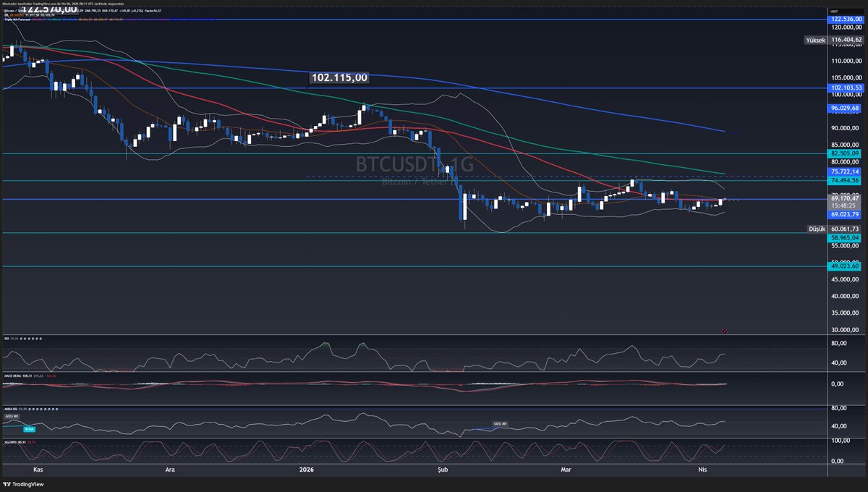The width and height of the screenshot is (868, 492).
Task: Click the current price 69.170,47 label
Action: tap(845, 199)
